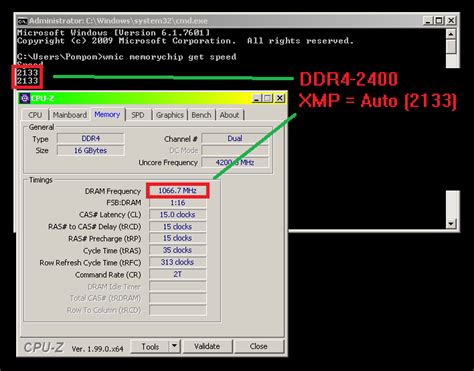Click the CPU-Z title bar icon

(25, 98)
